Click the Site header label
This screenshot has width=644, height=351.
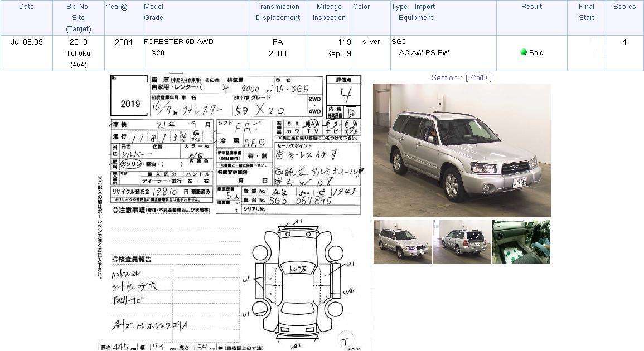click(x=78, y=18)
